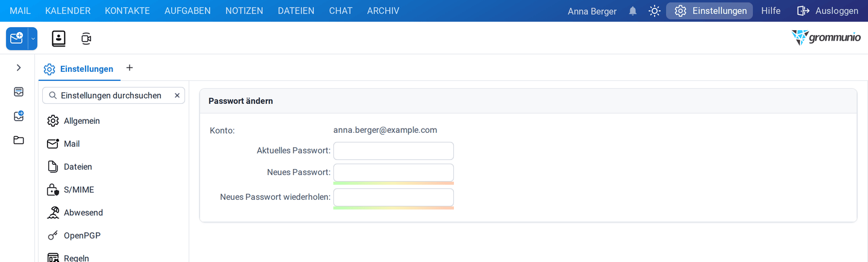The height and width of the screenshot is (262, 868).
Task: Start a video meeting icon
Action: click(x=86, y=39)
